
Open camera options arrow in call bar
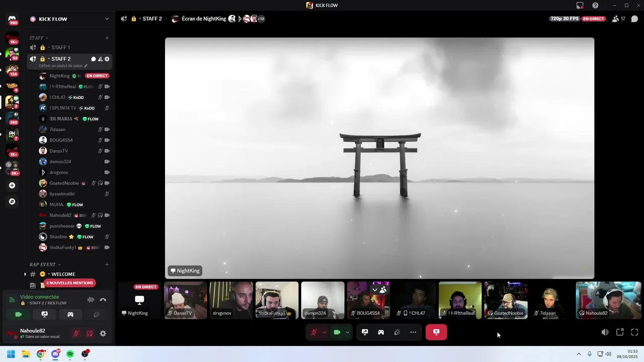347,332
